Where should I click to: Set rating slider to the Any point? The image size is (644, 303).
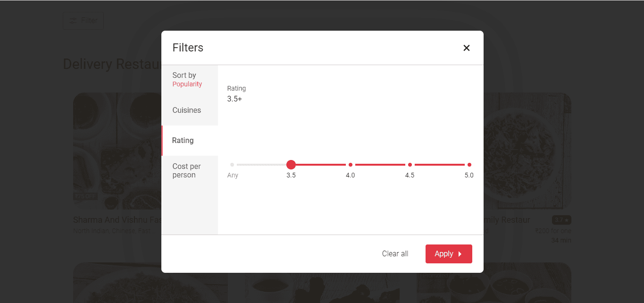232,165
